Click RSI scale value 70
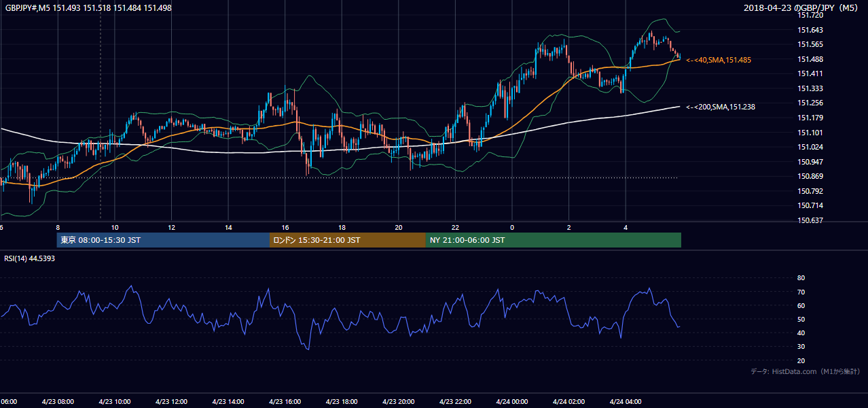 [x=801, y=292]
